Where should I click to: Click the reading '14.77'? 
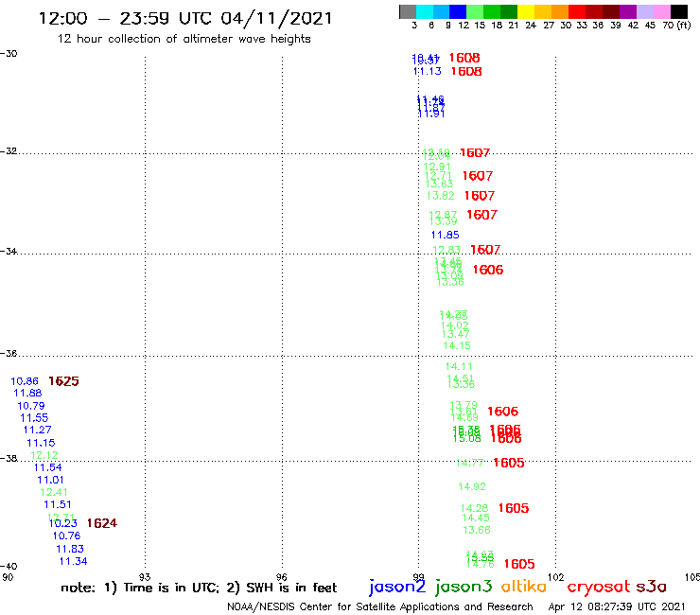pos(470,464)
